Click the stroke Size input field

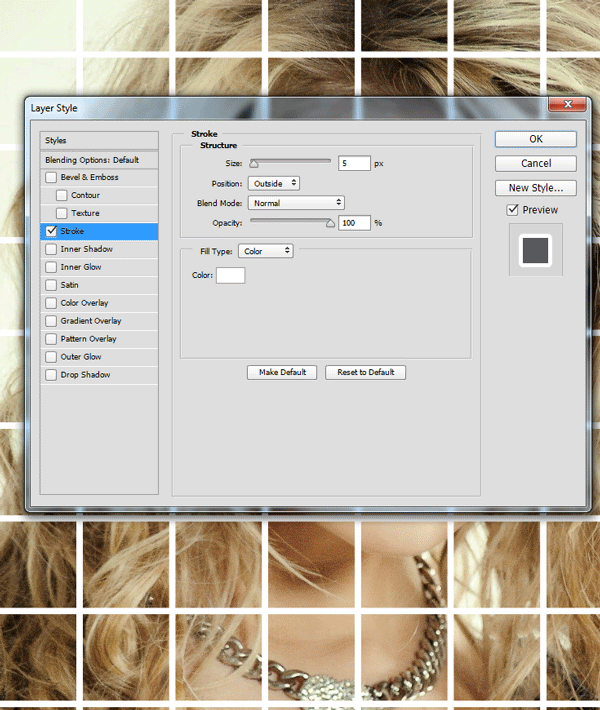tap(354, 163)
